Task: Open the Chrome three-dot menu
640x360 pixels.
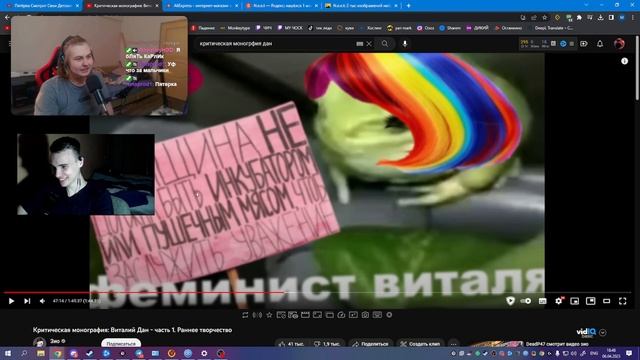Action: [x=632, y=18]
